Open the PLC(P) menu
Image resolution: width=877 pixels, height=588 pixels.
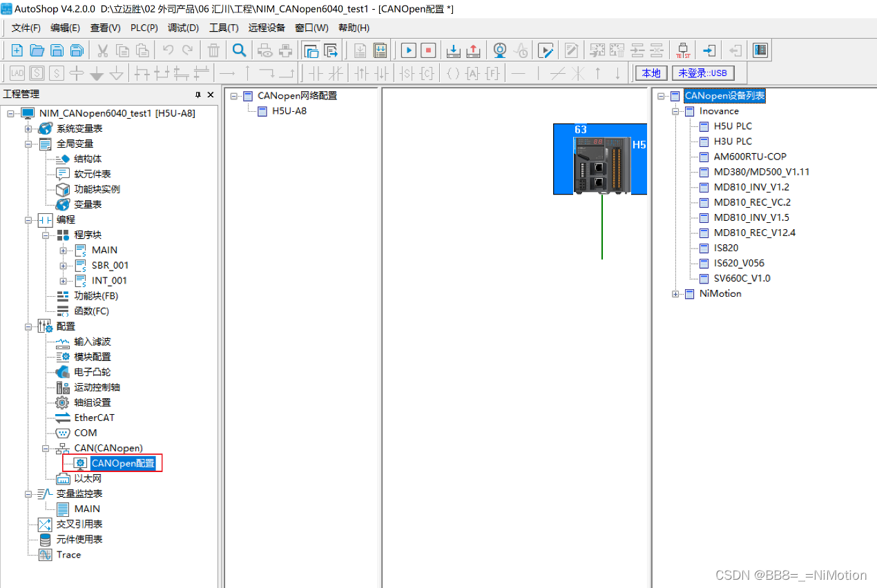pyautogui.click(x=144, y=28)
